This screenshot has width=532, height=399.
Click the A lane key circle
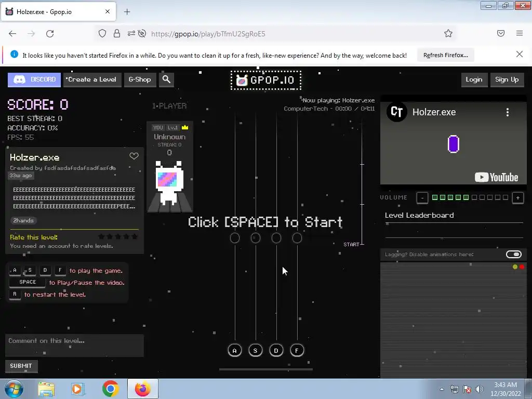[x=235, y=351]
